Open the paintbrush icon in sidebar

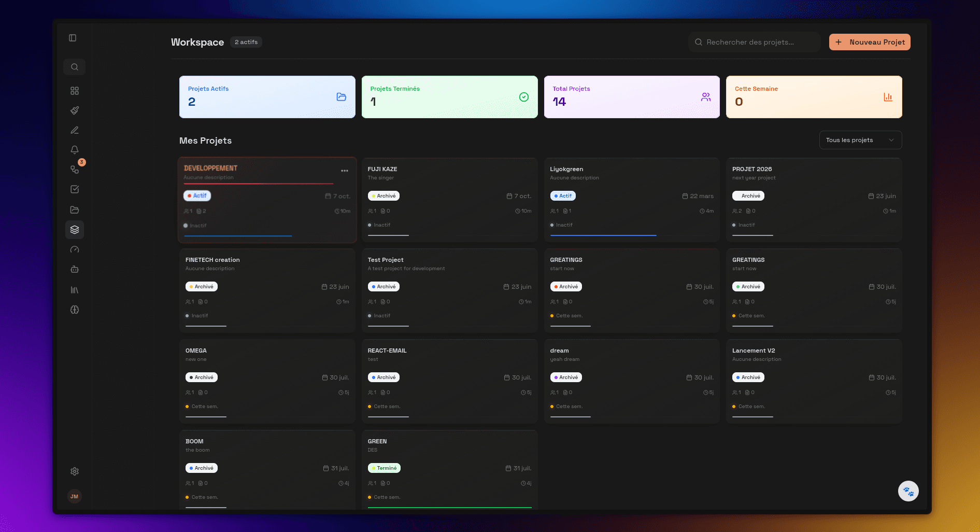coord(75,110)
